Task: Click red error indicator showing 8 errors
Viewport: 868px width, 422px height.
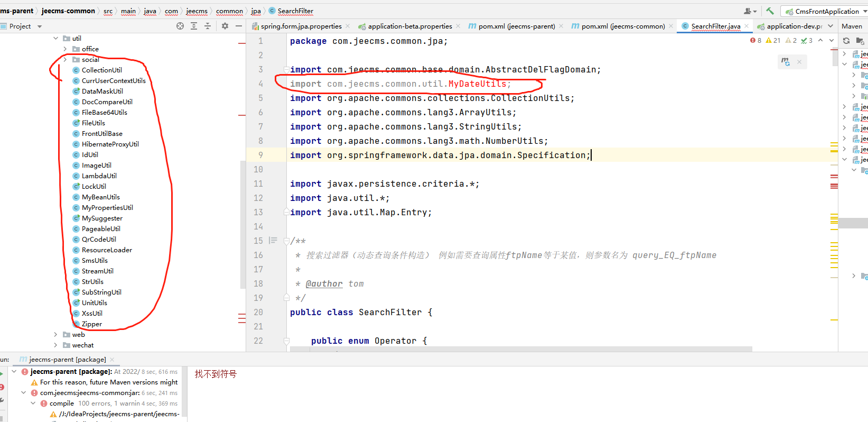Action: pyautogui.click(x=755, y=41)
